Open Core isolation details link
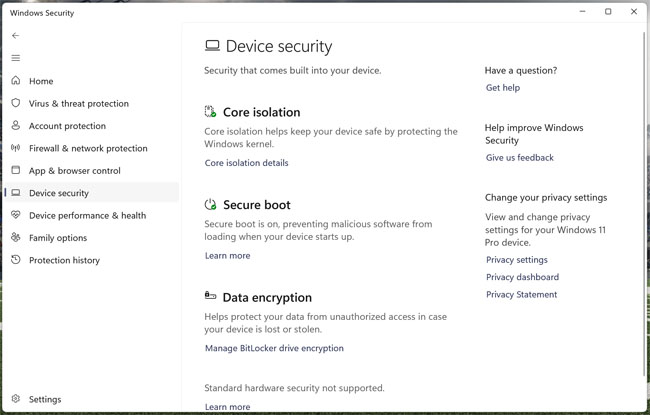Screen dimensions: 650x415 click(246, 163)
